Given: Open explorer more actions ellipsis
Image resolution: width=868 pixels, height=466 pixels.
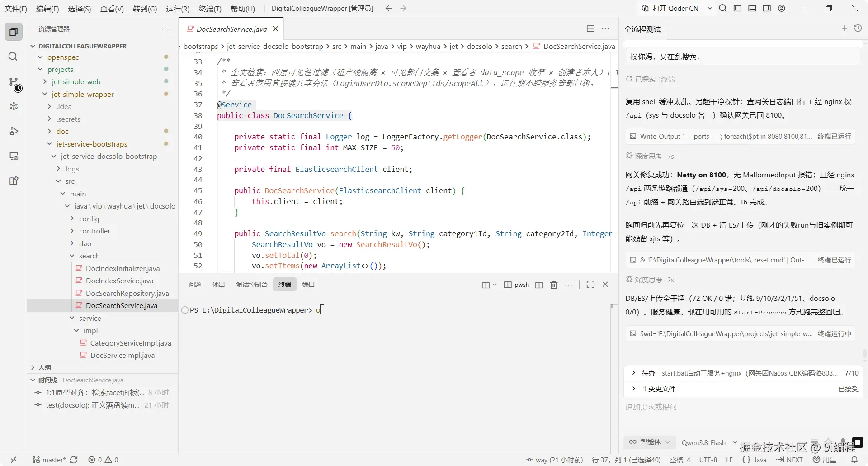Looking at the screenshot, I should (x=165, y=29).
